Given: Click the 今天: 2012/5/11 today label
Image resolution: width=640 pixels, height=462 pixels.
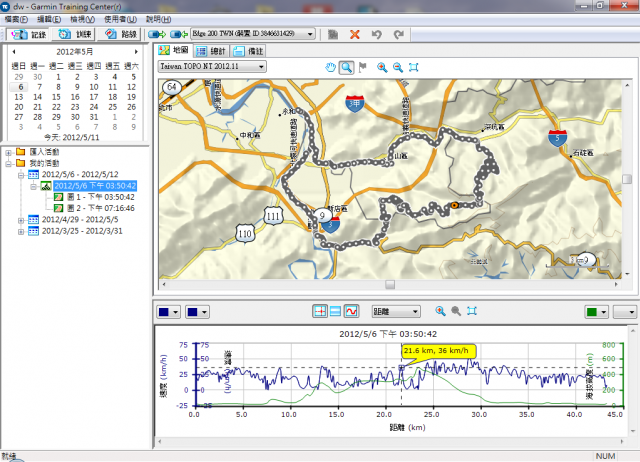Looking at the screenshot, I should point(72,138).
